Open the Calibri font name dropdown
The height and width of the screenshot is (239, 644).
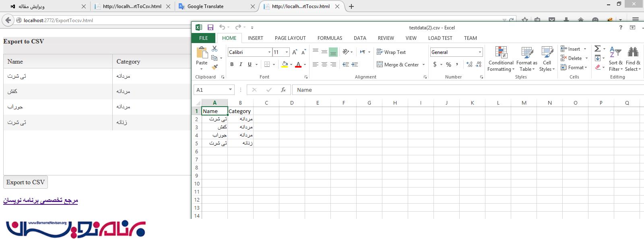pos(269,52)
